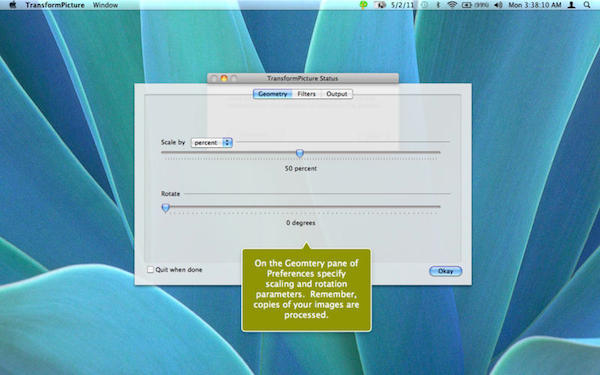Open the Apple menu
The height and width of the screenshot is (375, 600).
tap(13, 5)
